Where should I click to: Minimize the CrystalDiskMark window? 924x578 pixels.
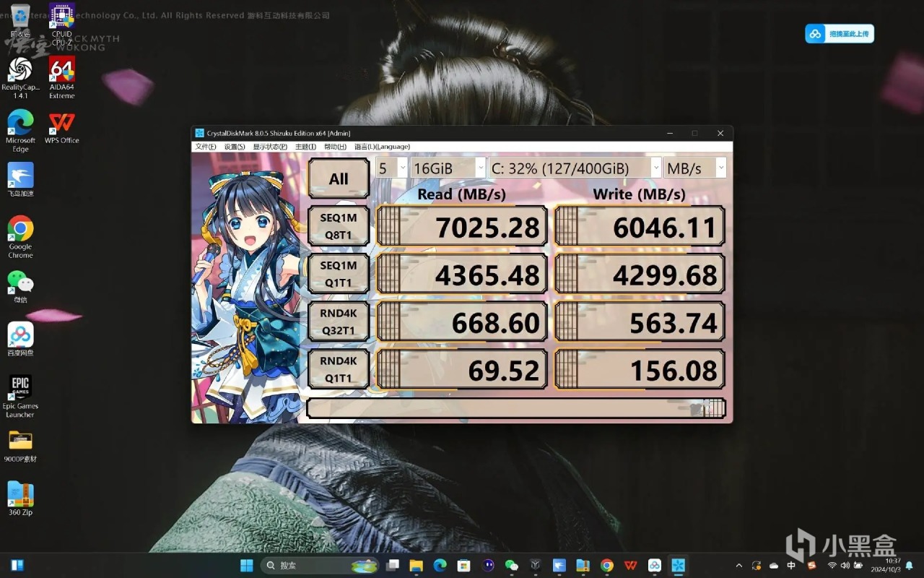(x=670, y=133)
